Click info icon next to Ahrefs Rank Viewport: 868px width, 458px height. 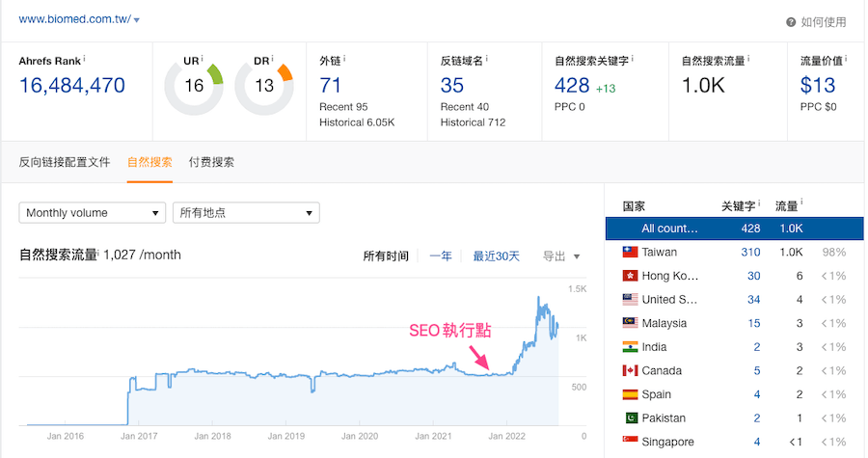pos(84,58)
